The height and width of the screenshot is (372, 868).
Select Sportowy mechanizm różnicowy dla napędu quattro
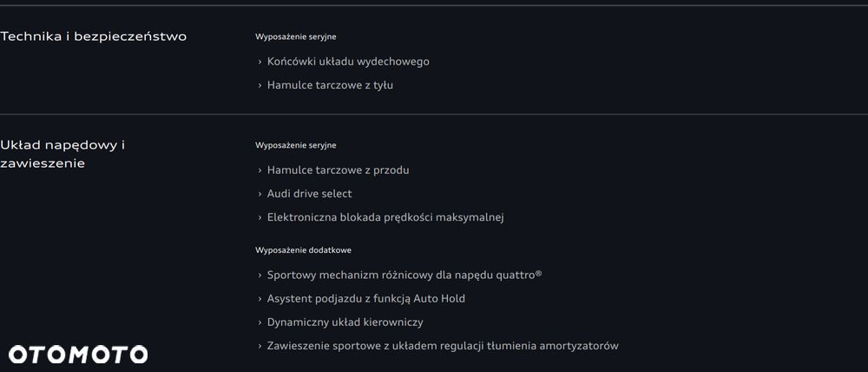tap(404, 276)
